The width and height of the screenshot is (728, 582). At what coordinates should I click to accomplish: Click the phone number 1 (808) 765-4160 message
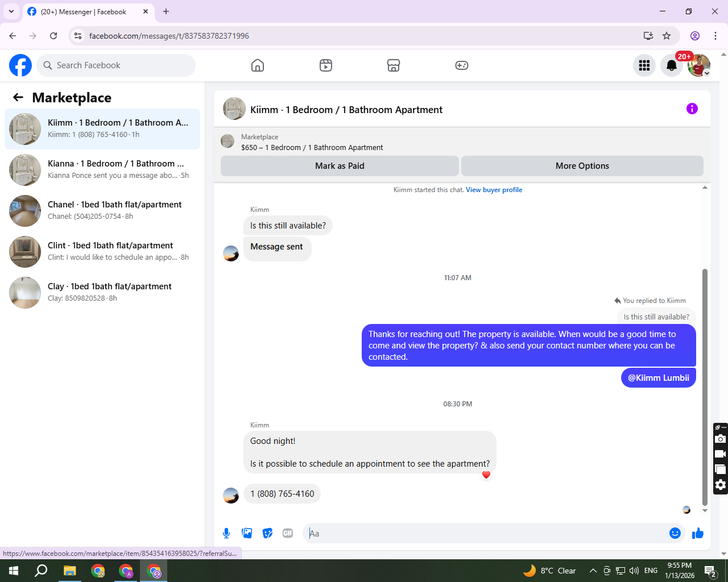(x=282, y=494)
